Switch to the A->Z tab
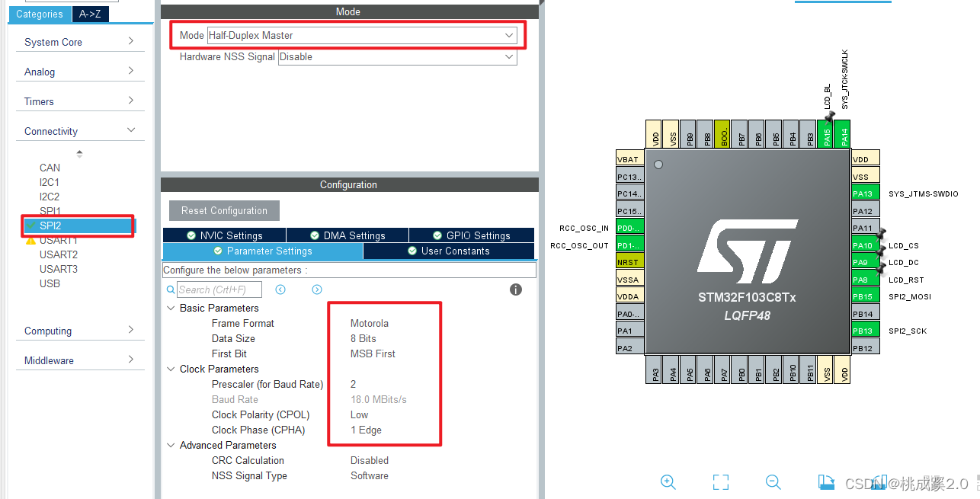This screenshot has height=499, width=980. point(90,14)
